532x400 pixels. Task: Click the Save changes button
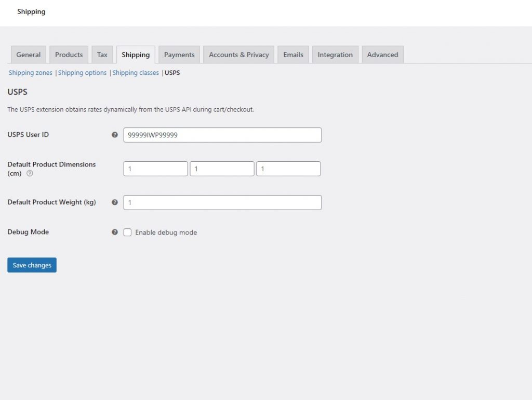click(x=32, y=265)
